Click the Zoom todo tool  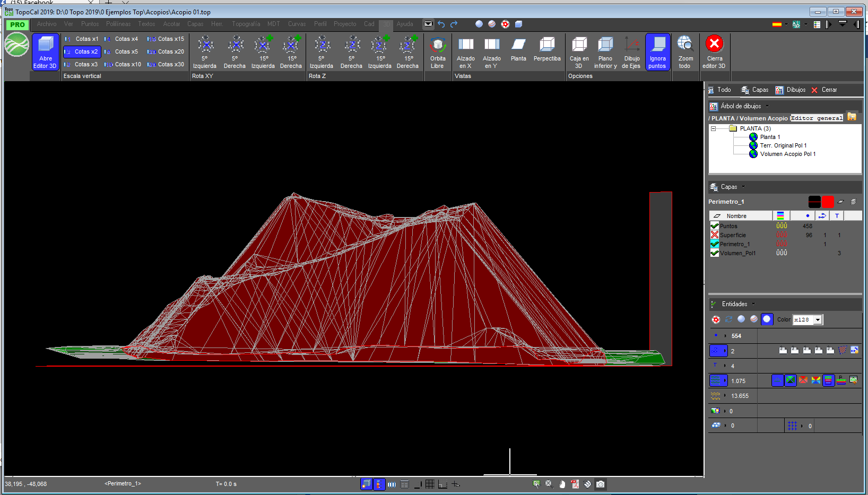click(x=685, y=52)
